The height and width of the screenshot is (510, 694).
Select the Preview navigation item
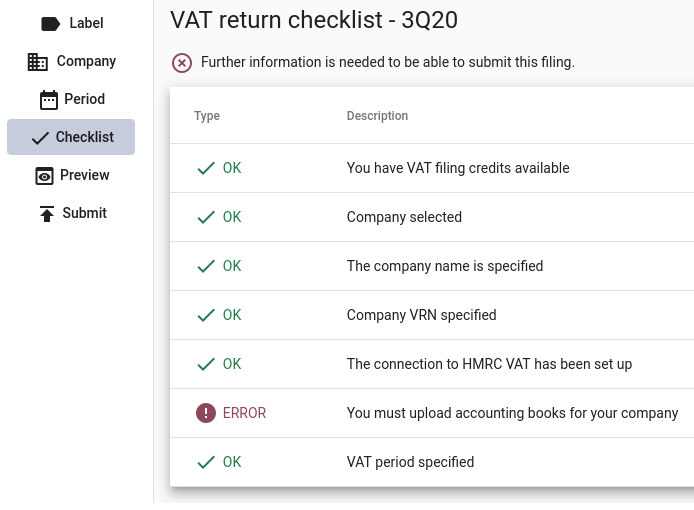[x=84, y=175]
